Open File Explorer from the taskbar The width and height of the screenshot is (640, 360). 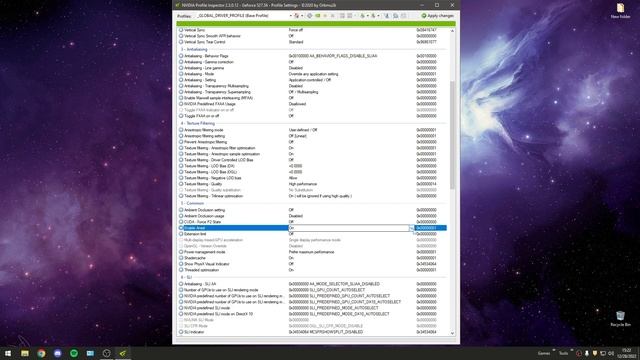point(25,353)
